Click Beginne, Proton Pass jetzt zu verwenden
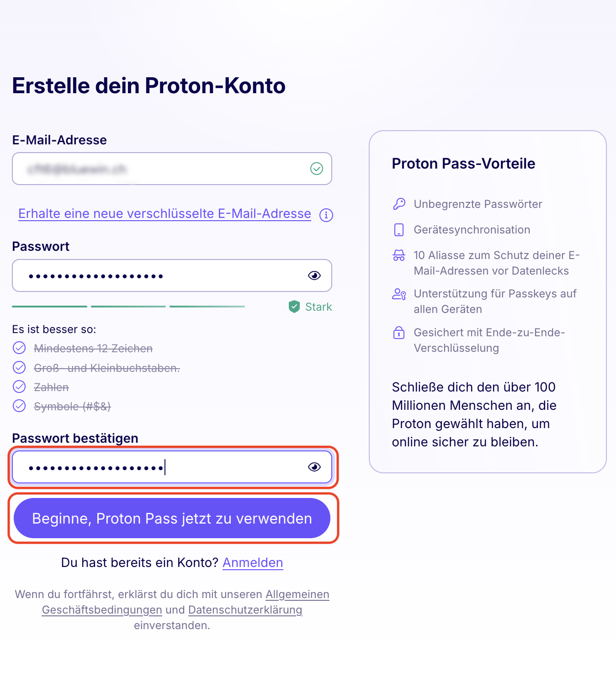The width and height of the screenshot is (616, 678). click(172, 518)
